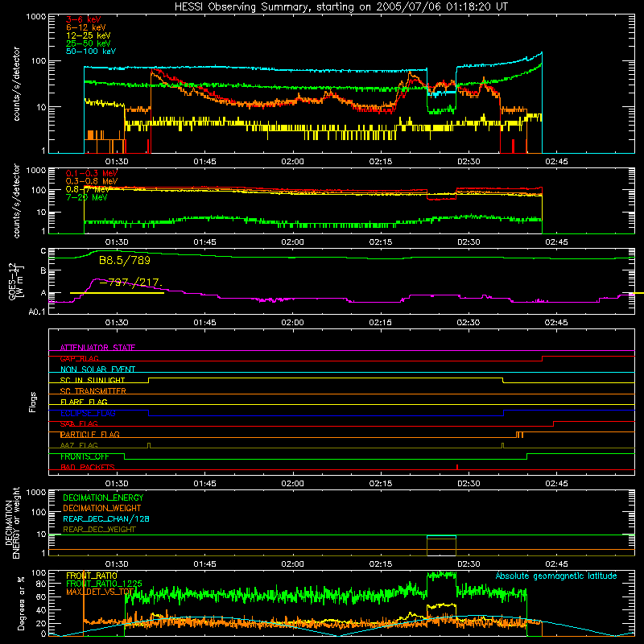Click the PARTICLE_FLAG pulses near 02:38

tap(519, 435)
